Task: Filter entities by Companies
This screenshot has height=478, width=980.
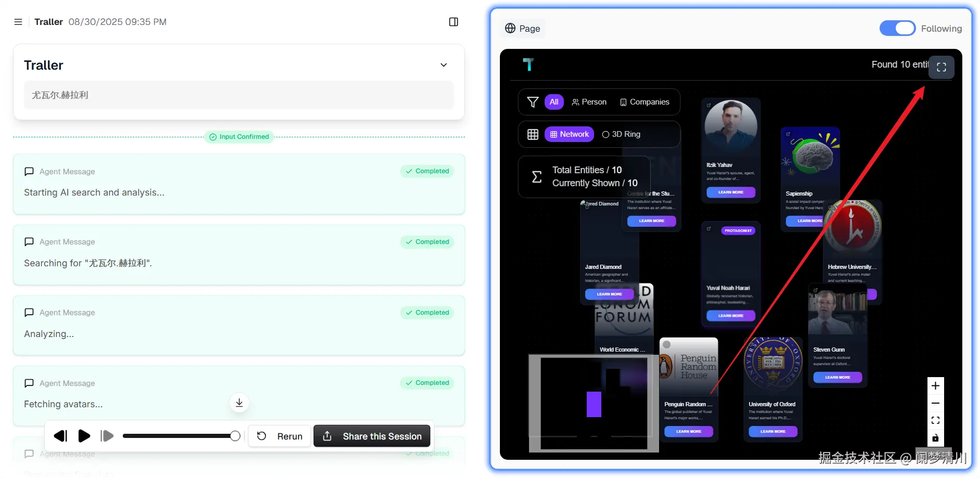Action: 644,102
